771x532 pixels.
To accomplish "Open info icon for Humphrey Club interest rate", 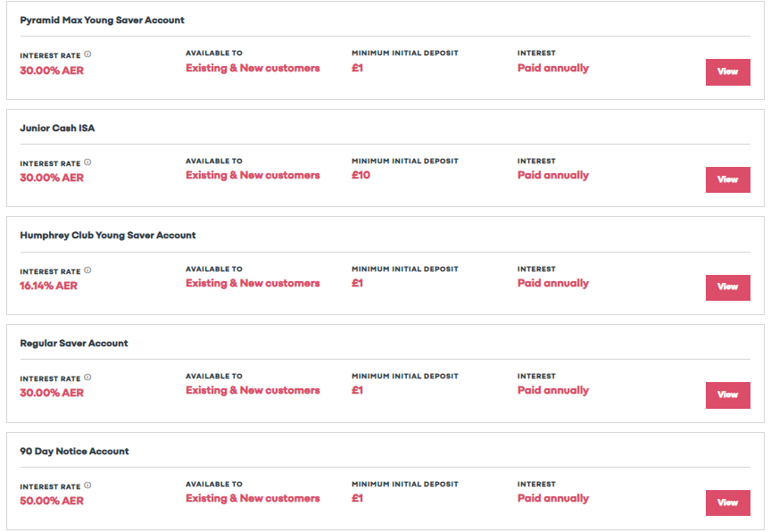I will tap(87, 270).
